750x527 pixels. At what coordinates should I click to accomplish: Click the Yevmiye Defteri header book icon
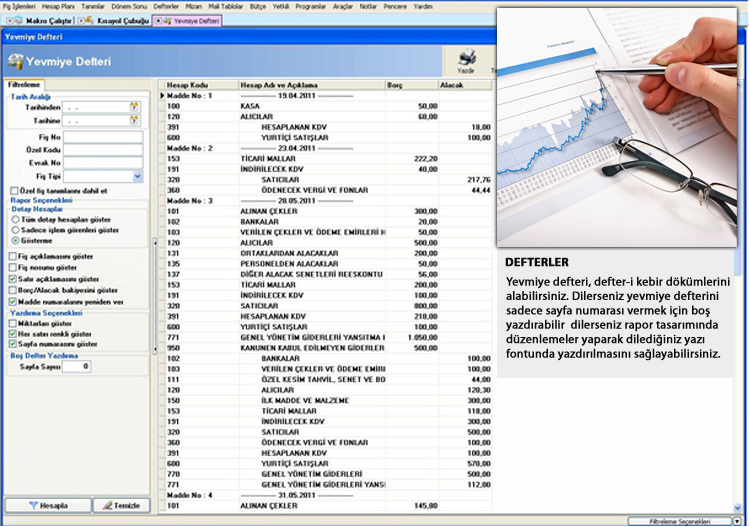(x=14, y=61)
